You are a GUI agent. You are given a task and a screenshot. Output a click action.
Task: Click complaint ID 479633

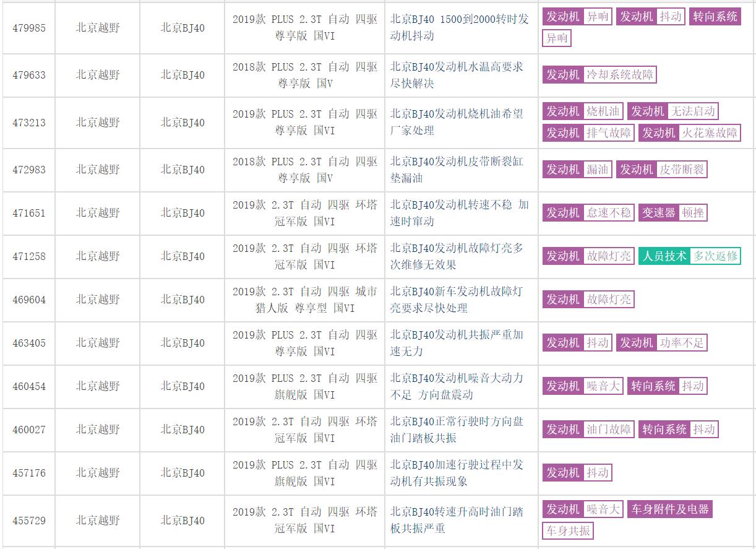(29, 75)
